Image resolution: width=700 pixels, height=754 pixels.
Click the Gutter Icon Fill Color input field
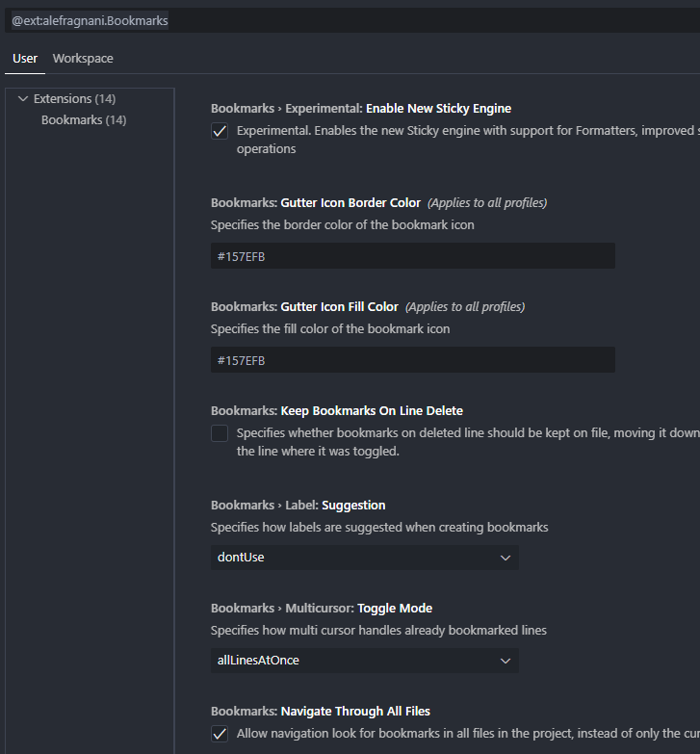click(412, 360)
